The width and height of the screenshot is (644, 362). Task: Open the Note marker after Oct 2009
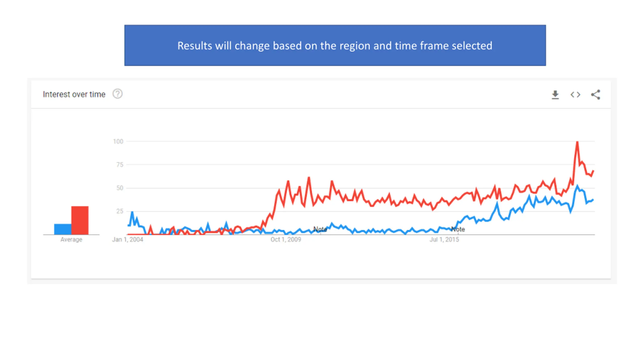coord(320,229)
